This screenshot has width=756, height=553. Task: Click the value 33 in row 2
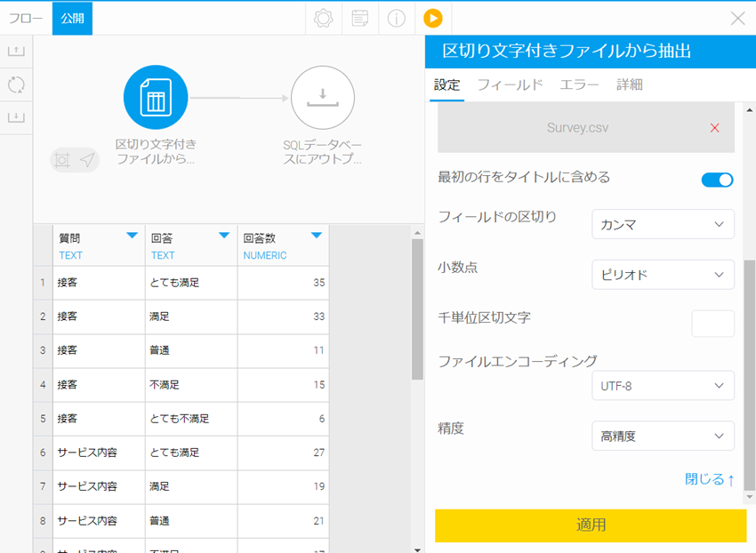[x=319, y=317]
